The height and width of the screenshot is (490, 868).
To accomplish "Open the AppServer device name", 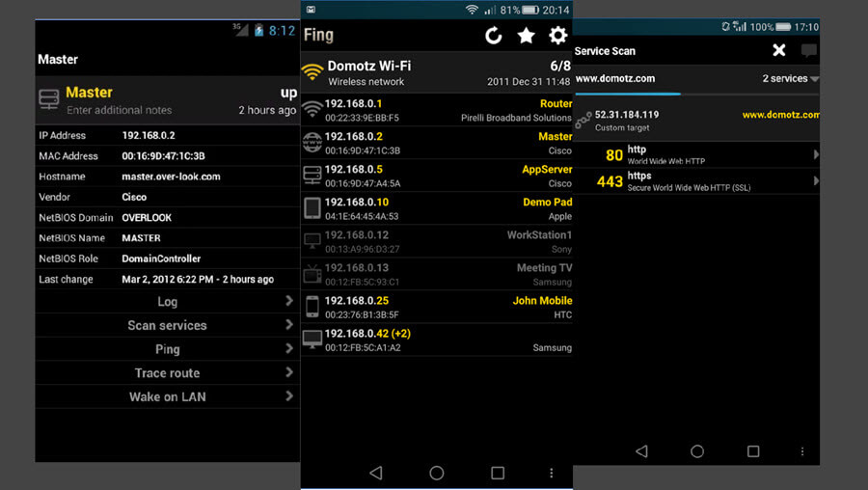I will 547,170.
